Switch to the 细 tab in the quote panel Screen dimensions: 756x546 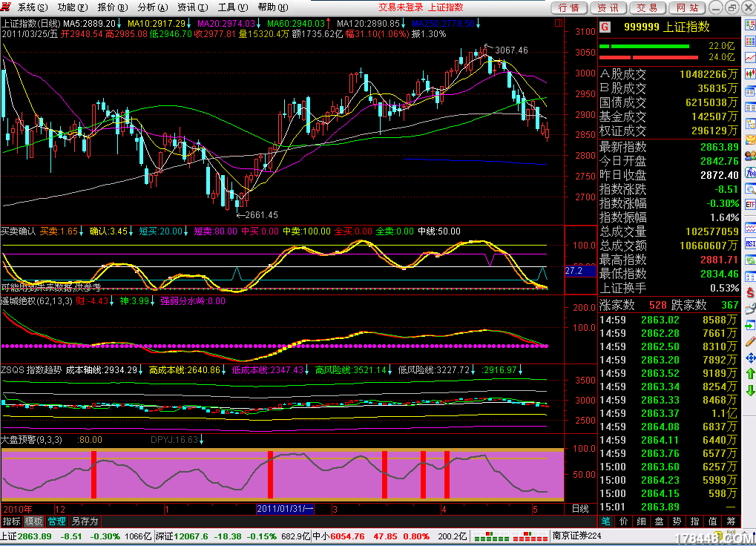[642, 522]
